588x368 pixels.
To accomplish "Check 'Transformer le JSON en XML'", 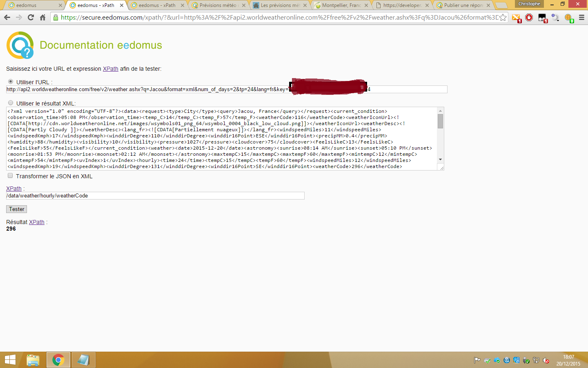I will point(10,176).
